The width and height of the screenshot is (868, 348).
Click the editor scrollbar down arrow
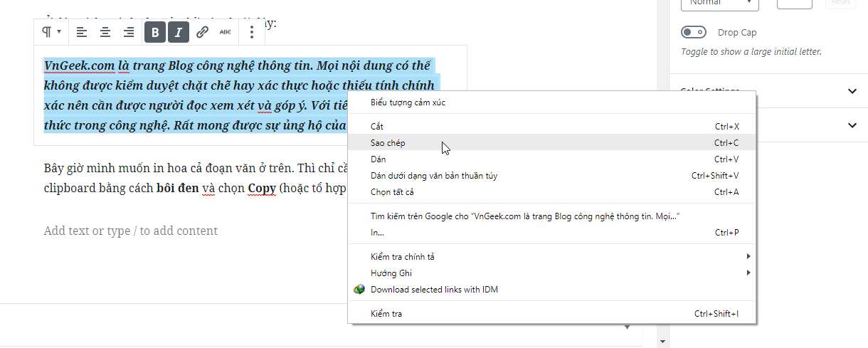pos(662,342)
